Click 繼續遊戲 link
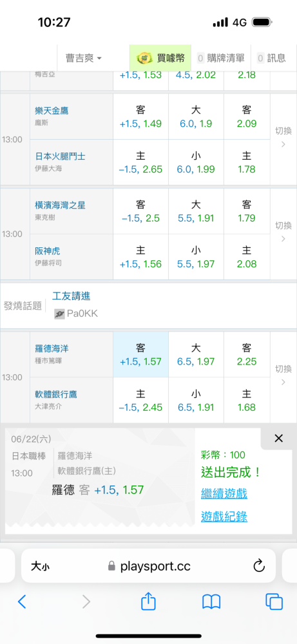The image size is (297, 644). (x=224, y=493)
